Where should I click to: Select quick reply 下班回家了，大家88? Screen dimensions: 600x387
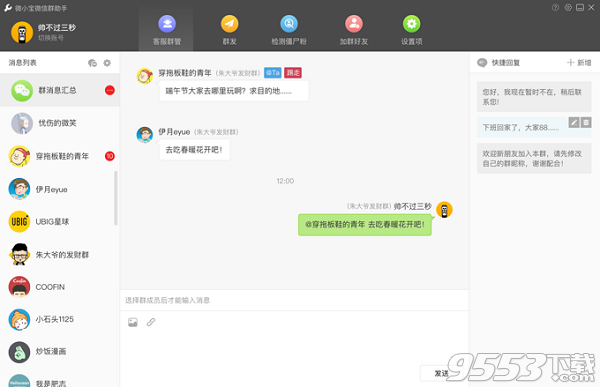pyautogui.click(x=534, y=127)
